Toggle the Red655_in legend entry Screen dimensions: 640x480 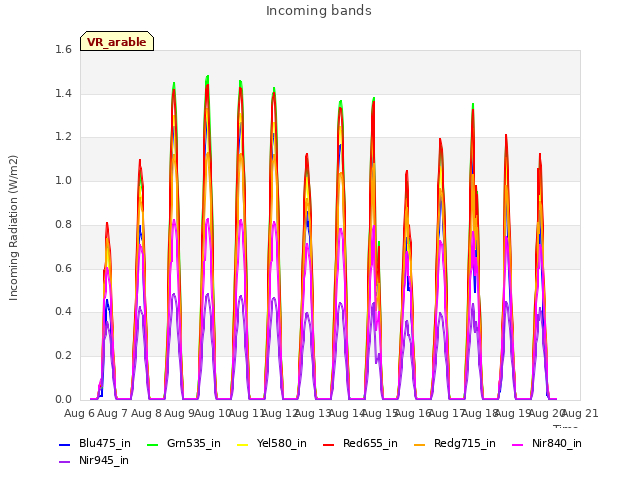point(360,443)
